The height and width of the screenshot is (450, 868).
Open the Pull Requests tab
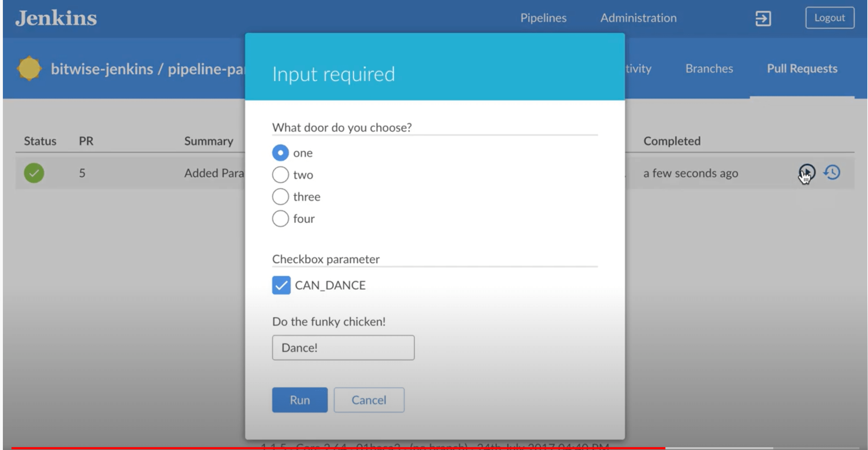point(802,68)
